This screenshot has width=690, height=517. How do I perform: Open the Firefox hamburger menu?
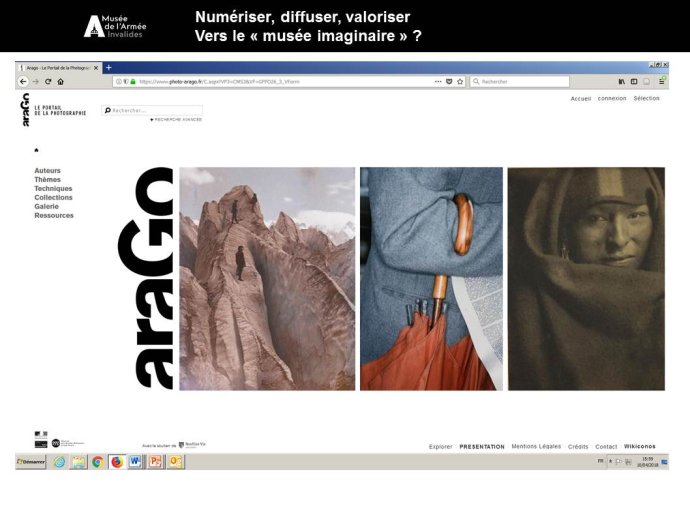tap(662, 81)
